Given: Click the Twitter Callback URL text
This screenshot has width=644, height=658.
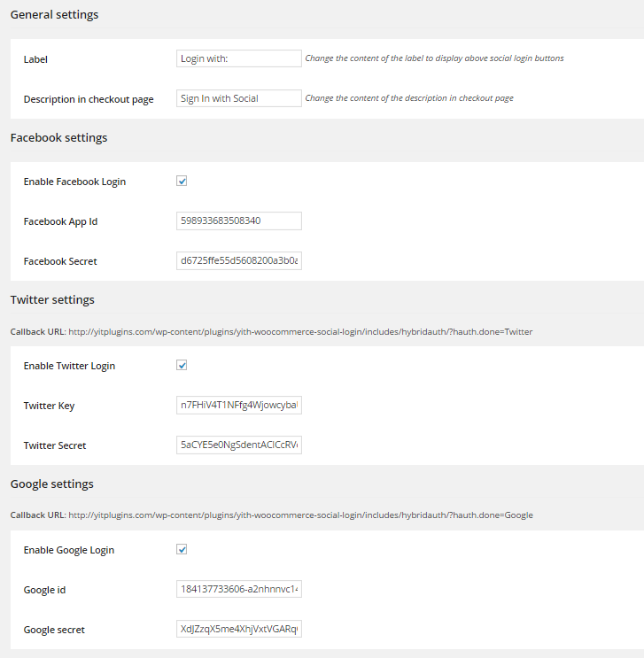Looking at the screenshot, I should (271, 331).
